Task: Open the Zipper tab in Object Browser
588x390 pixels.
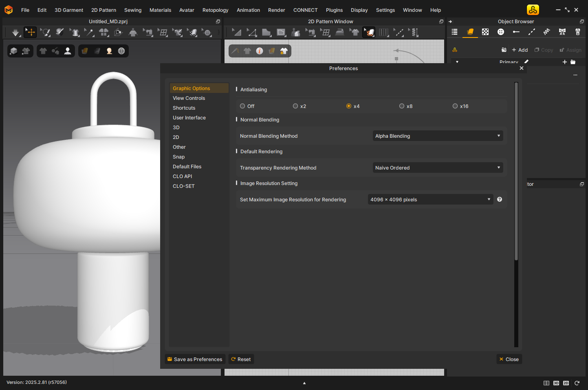Action: point(577,32)
